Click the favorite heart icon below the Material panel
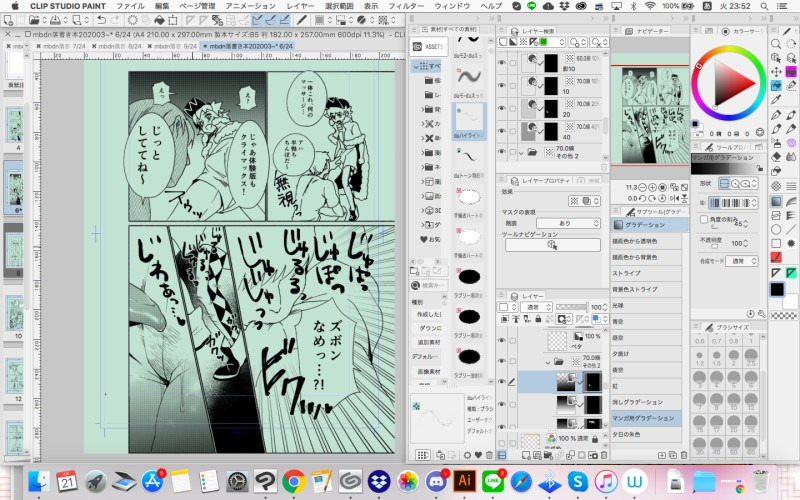This screenshot has height=500, width=800. pyautogui.click(x=478, y=455)
